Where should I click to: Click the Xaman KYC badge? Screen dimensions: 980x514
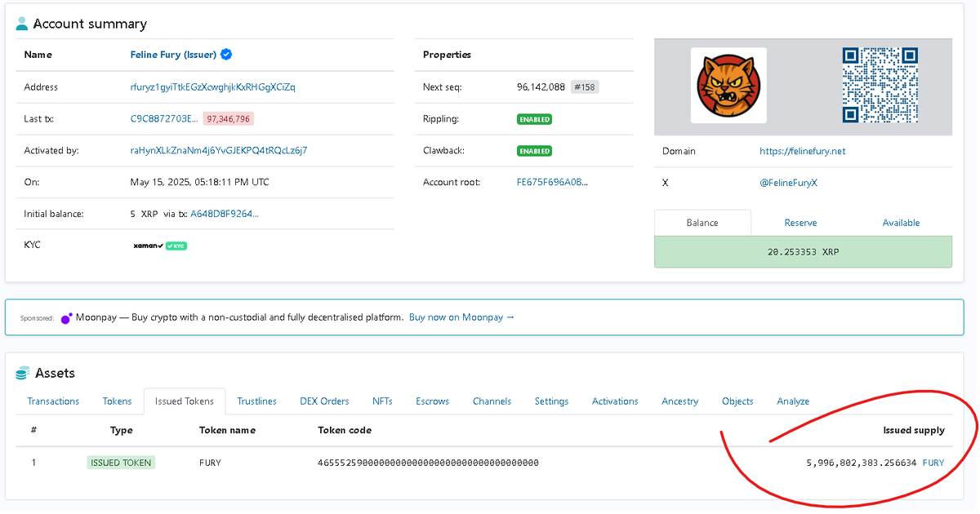tap(160, 246)
